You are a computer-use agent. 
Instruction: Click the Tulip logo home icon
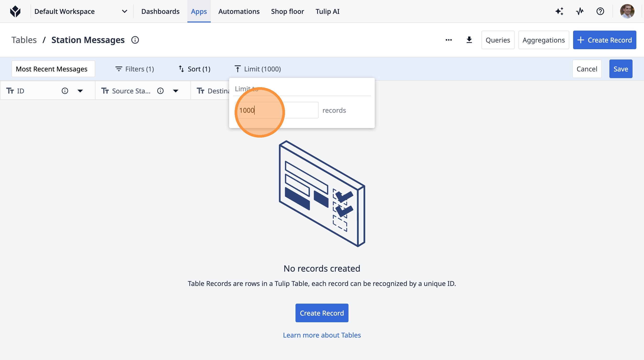[15, 11]
